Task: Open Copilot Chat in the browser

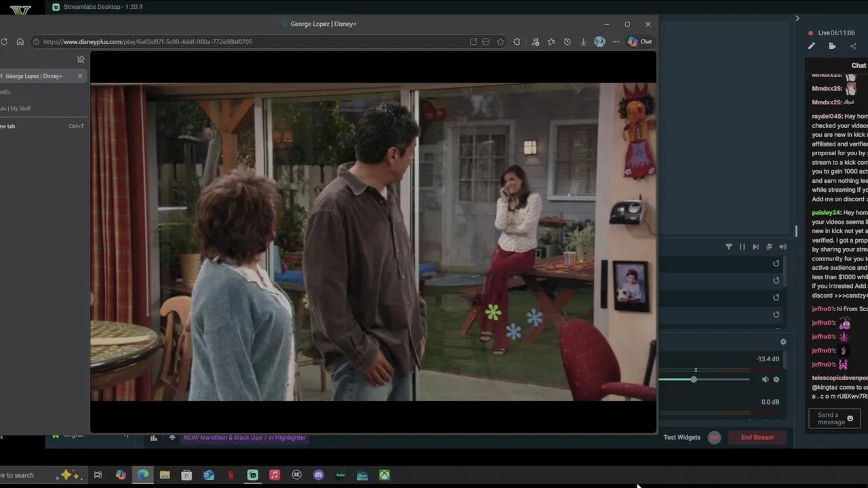Action: point(639,41)
